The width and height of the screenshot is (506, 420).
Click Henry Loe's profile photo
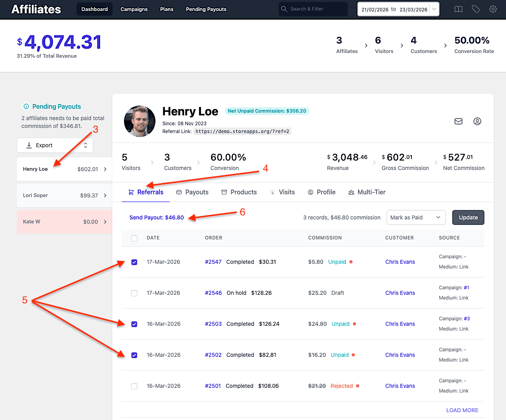pos(140,121)
